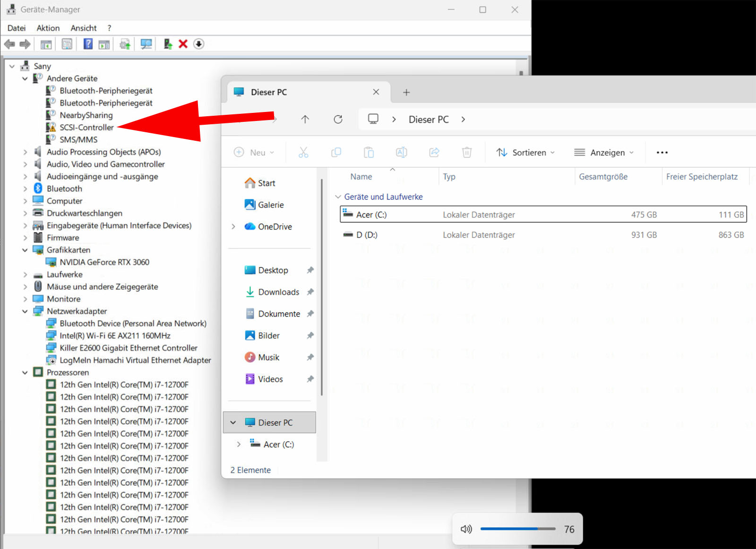Open the Anzeigen dropdown
Viewport: 756px width, 549px height.
click(603, 153)
